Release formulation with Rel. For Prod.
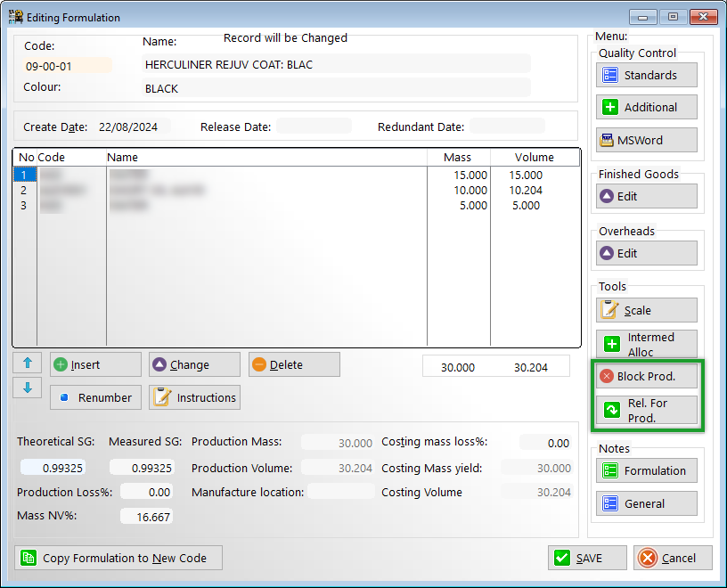Viewport: 727px width, 588px height. point(646,411)
